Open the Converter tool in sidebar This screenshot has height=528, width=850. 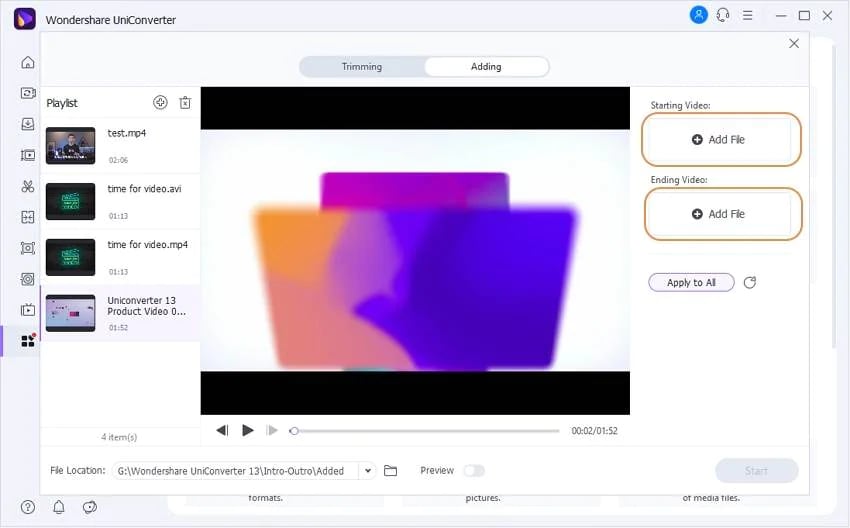coord(28,93)
